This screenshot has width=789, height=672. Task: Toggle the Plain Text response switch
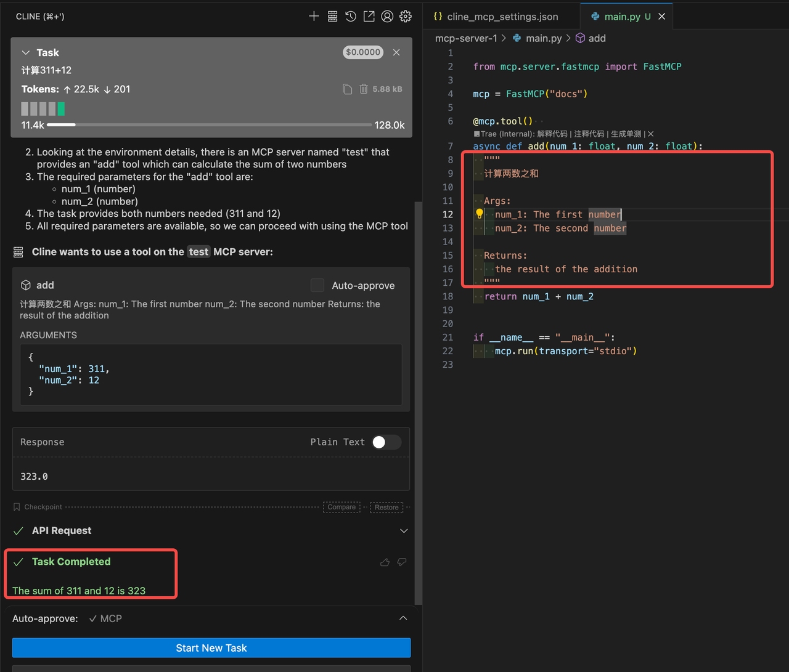click(x=386, y=442)
